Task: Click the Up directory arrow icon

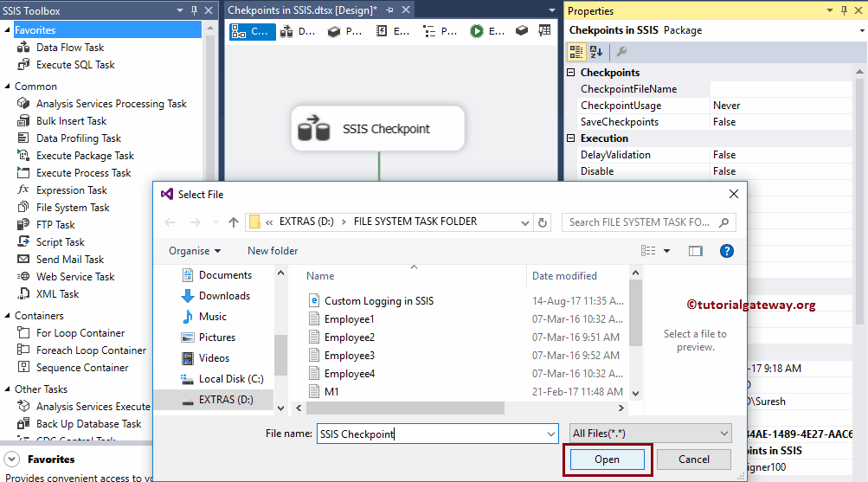Action: click(x=234, y=222)
